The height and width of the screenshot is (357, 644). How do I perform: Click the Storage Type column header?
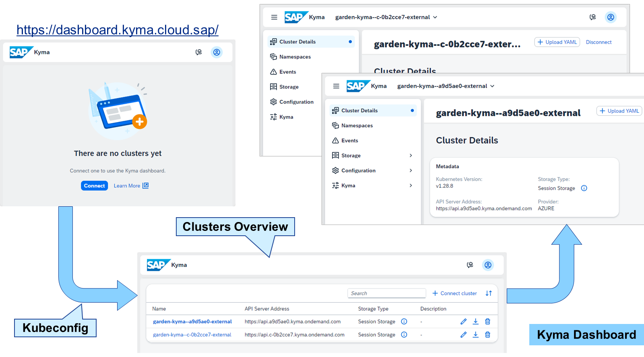pyautogui.click(x=373, y=309)
